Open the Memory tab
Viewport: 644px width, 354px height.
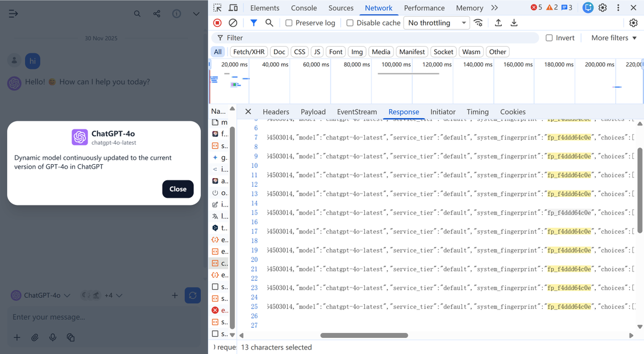[x=470, y=8]
